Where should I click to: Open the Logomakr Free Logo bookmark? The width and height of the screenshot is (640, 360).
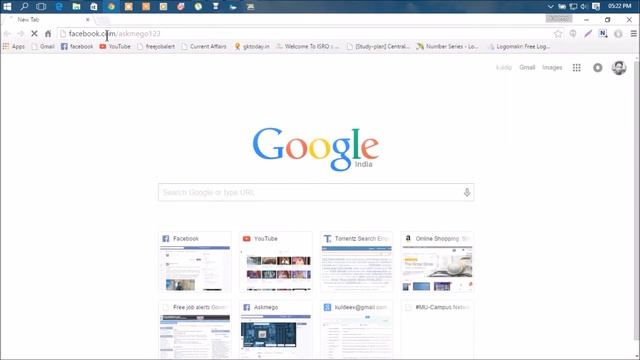point(519,47)
